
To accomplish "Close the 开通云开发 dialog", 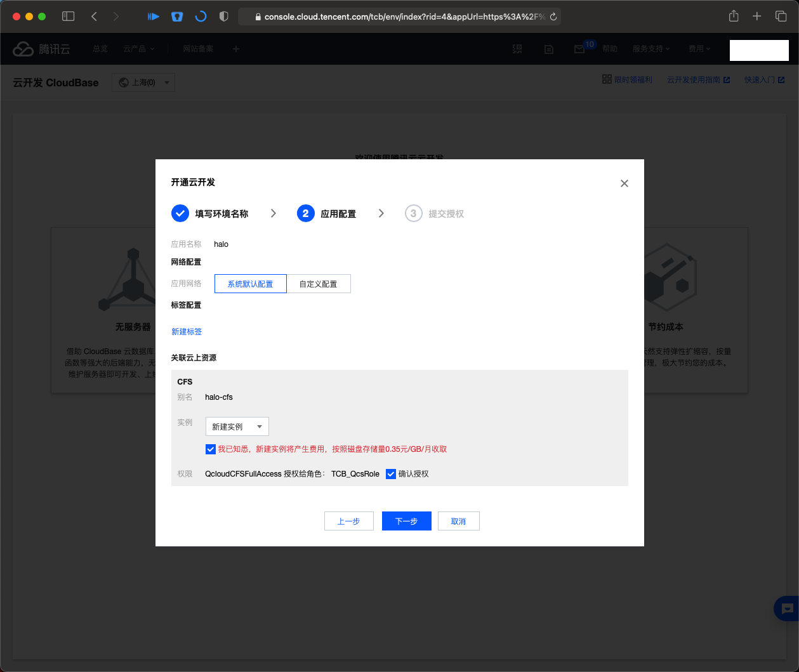I will [x=624, y=183].
